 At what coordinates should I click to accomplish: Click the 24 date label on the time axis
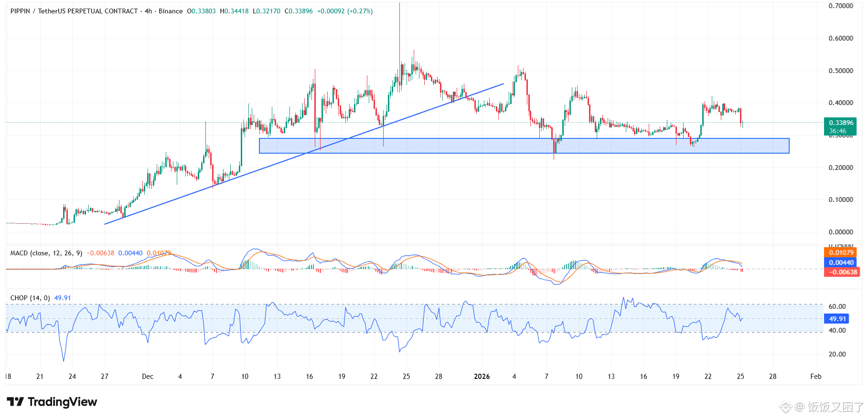click(x=72, y=377)
